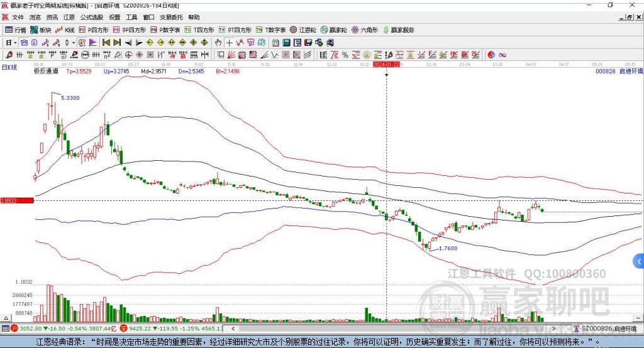Select the circled crosshair target tool
Viewport: 644px width, 348px height.
pyautogui.click(x=128, y=55)
